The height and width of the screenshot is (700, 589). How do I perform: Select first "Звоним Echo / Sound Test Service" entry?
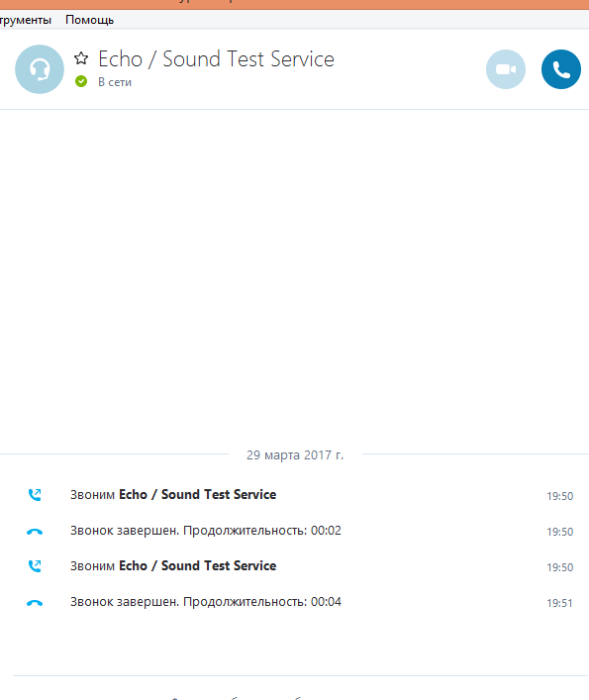pos(173,495)
